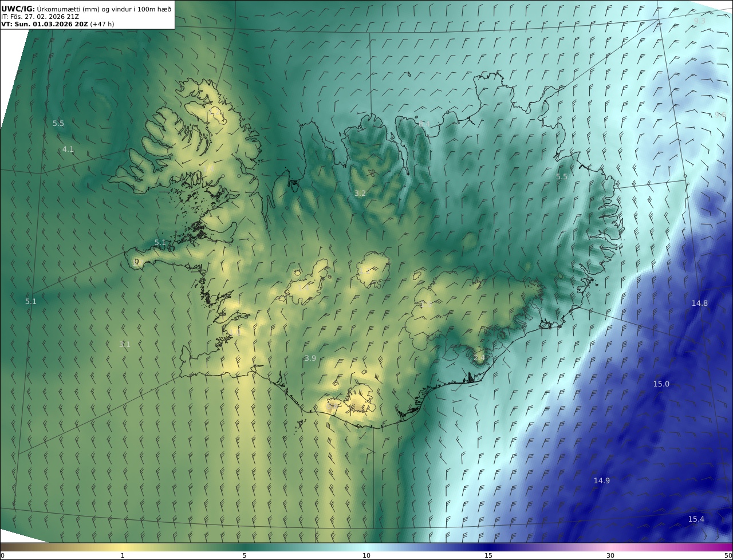Screen dimensions: 733x560
Task: Click the valid time 'VT: Sun. 01.03.2026 20Z'
Action: coord(45,24)
